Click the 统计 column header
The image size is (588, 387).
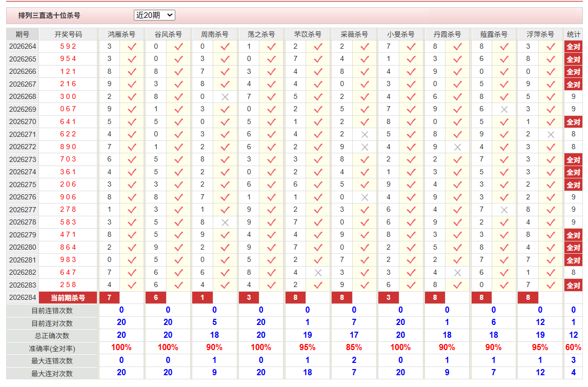point(573,34)
